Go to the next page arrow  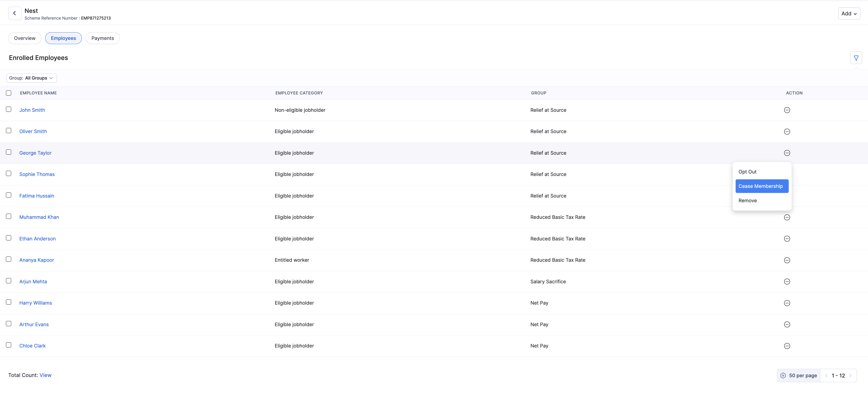click(850, 375)
